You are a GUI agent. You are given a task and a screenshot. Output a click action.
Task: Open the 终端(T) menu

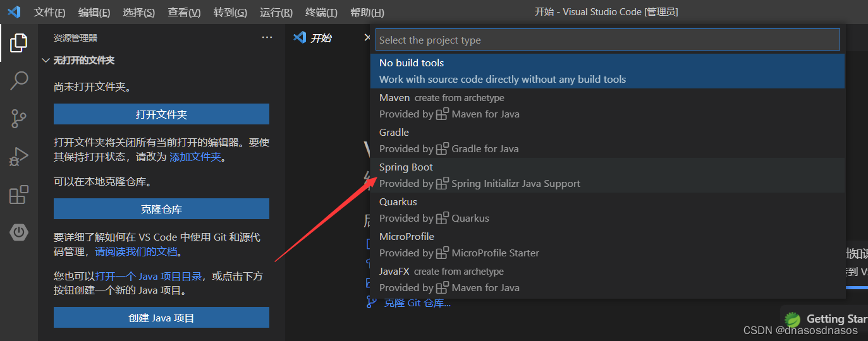tap(321, 13)
